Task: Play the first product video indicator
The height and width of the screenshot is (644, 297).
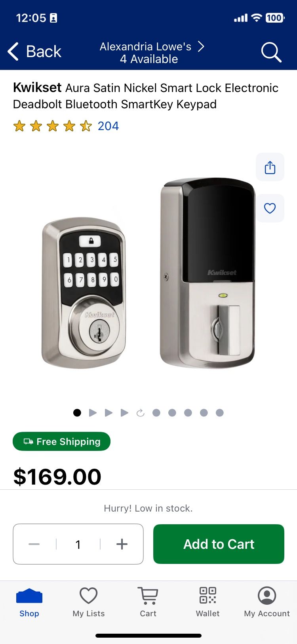Action: point(93,413)
